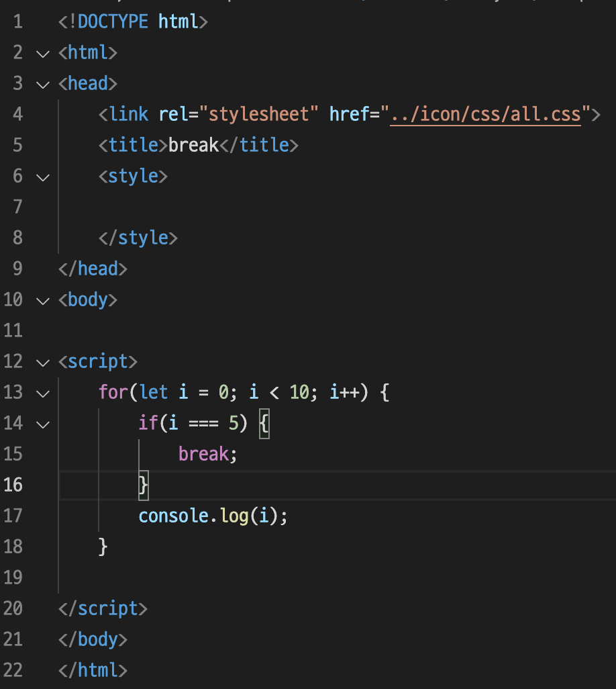Click line number 22 in the gutter
The height and width of the screenshot is (689, 616).
(x=13, y=670)
